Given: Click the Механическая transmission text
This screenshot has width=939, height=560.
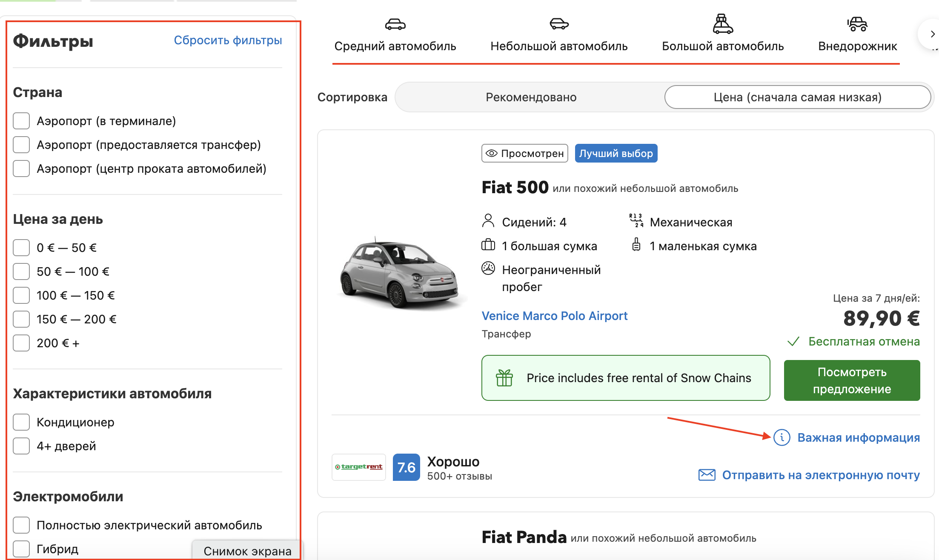Looking at the screenshot, I should point(691,222).
